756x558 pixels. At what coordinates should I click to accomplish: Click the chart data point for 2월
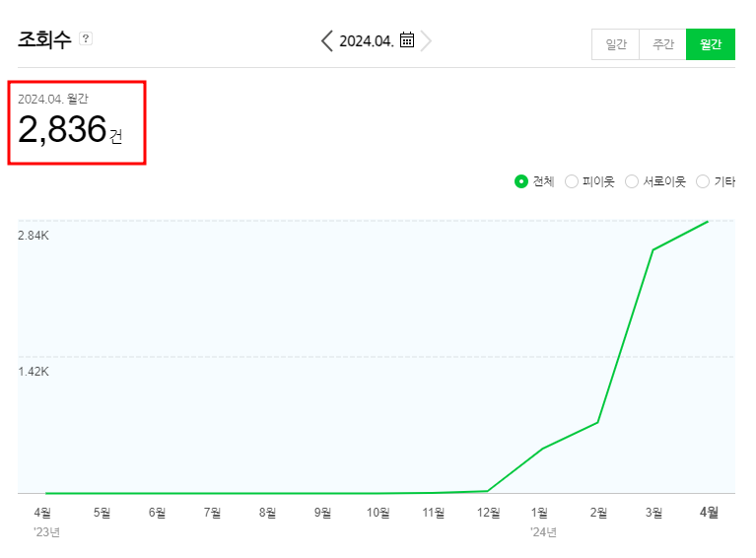click(598, 423)
